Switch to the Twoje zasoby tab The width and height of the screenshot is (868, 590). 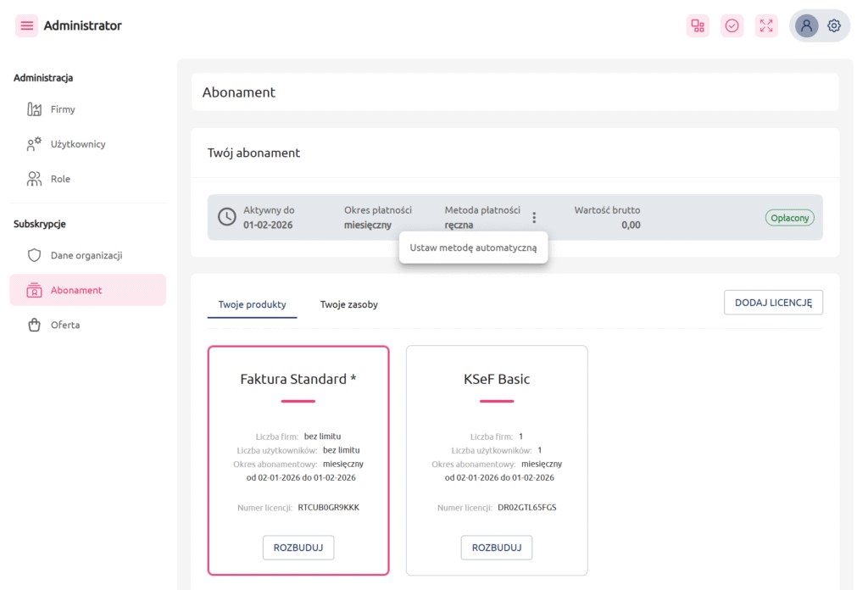(348, 304)
